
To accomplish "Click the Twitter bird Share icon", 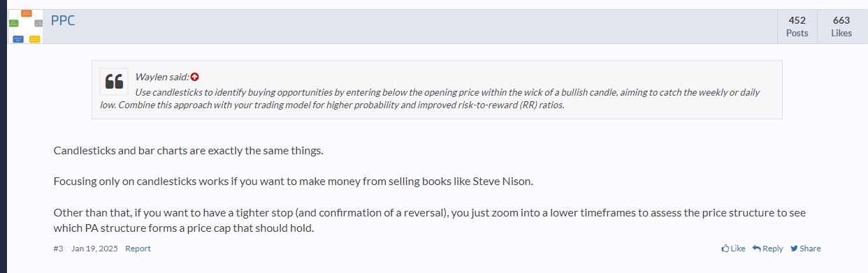I will tap(794, 249).
